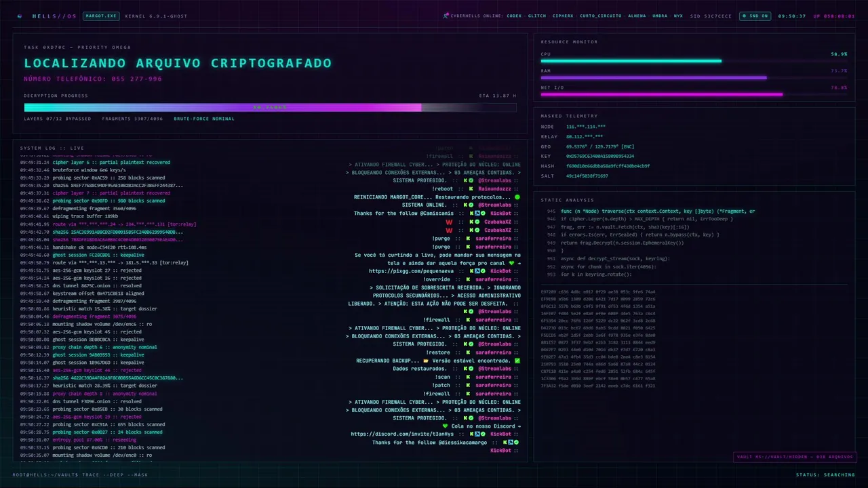Click the decryption progress bar
Screen dimensions: 868x488
click(270, 107)
